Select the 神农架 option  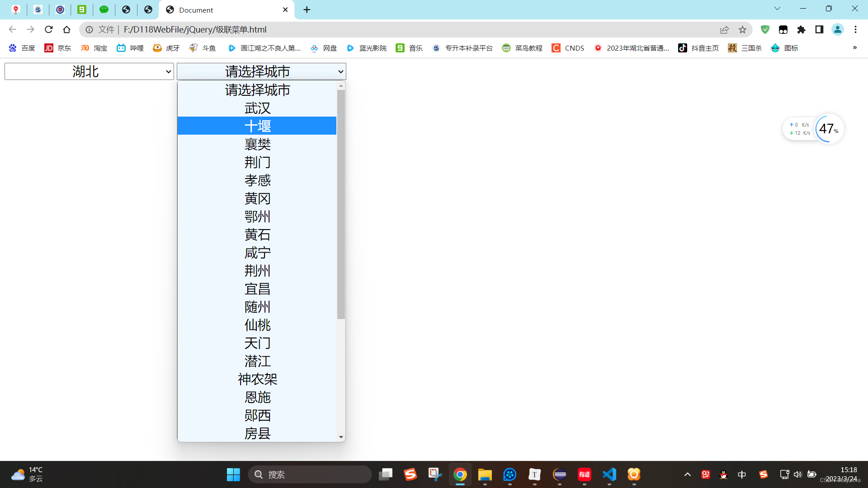257,379
